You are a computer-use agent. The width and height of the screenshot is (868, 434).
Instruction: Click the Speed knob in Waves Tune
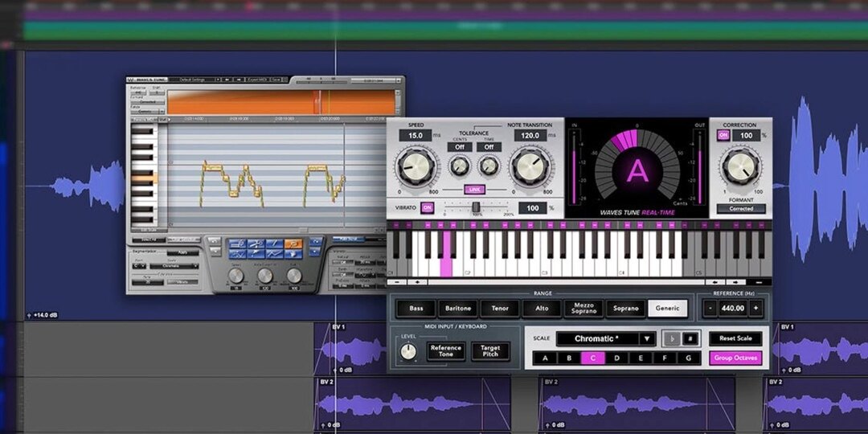point(235,276)
